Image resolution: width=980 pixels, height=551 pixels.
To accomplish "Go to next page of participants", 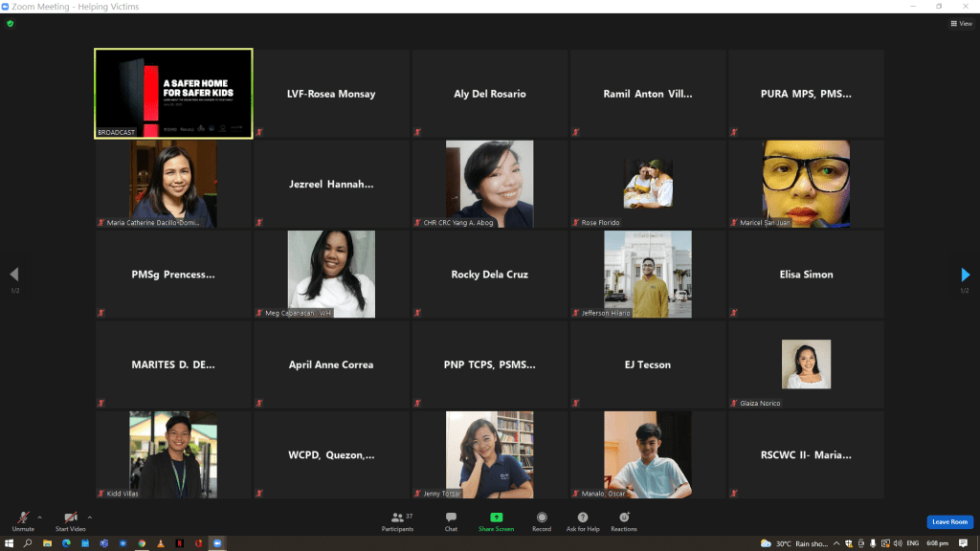I will pyautogui.click(x=965, y=275).
